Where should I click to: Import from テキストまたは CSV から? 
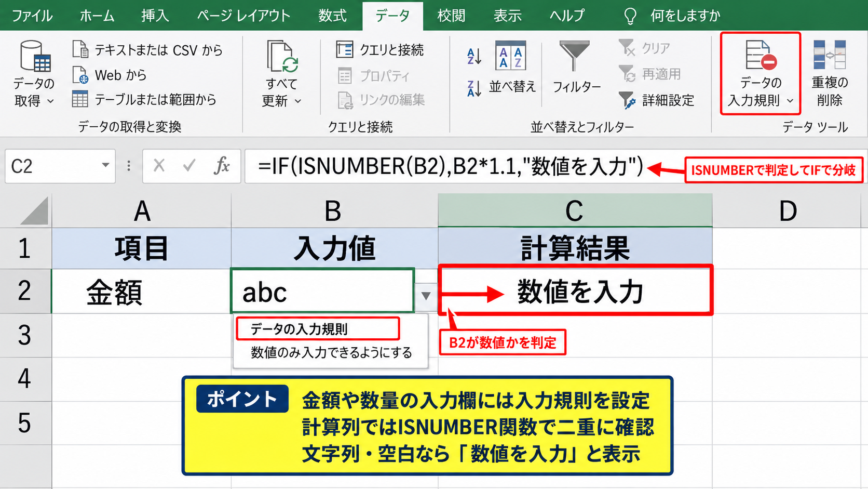147,50
